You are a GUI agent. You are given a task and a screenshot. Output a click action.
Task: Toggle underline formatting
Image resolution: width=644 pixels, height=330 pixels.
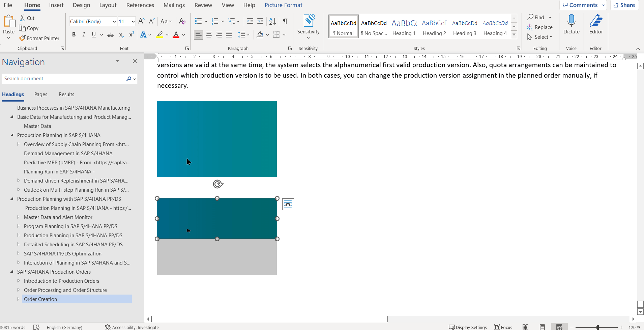pyautogui.click(x=94, y=35)
